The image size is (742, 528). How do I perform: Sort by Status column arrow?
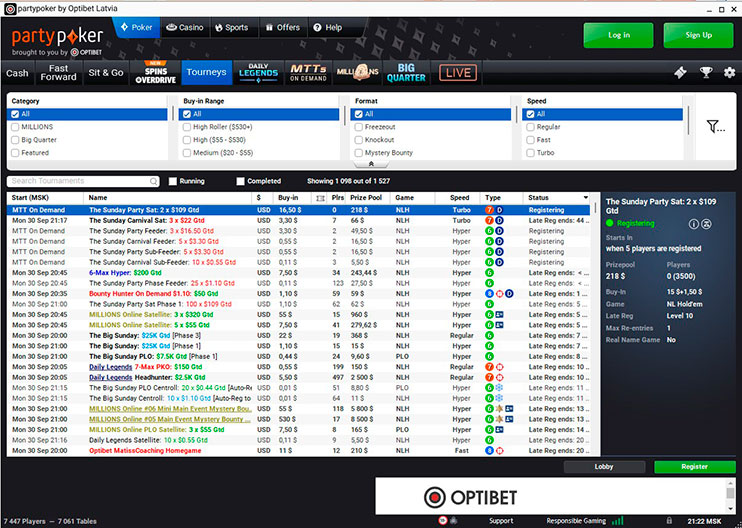coord(586,198)
